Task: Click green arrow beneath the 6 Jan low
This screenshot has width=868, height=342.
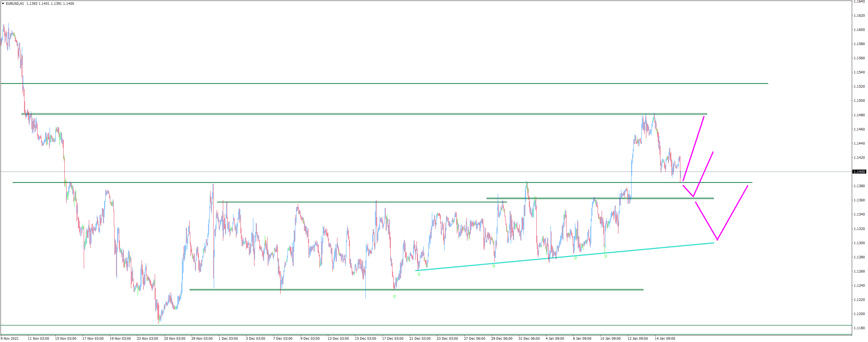Action: coord(576,258)
